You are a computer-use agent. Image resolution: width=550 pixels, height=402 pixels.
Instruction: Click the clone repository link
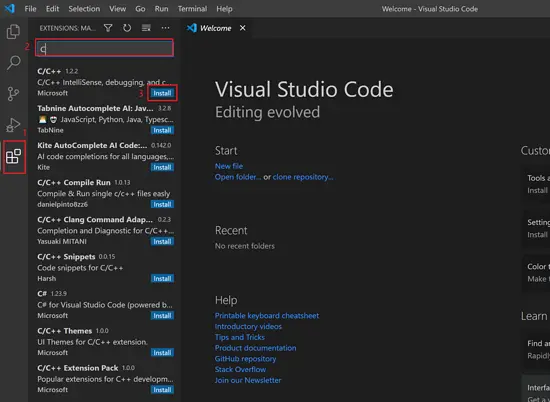(x=303, y=177)
